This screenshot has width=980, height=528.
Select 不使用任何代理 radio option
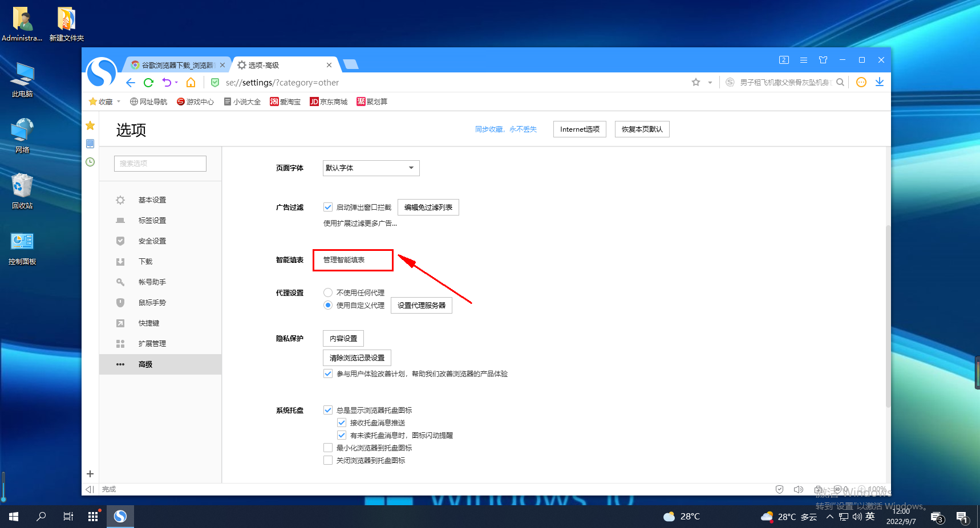pos(328,292)
